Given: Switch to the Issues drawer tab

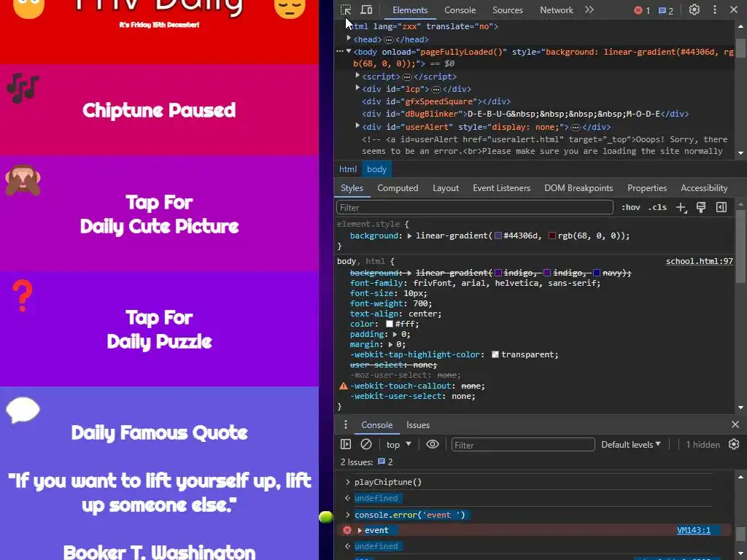Looking at the screenshot, I should (418, 425).
